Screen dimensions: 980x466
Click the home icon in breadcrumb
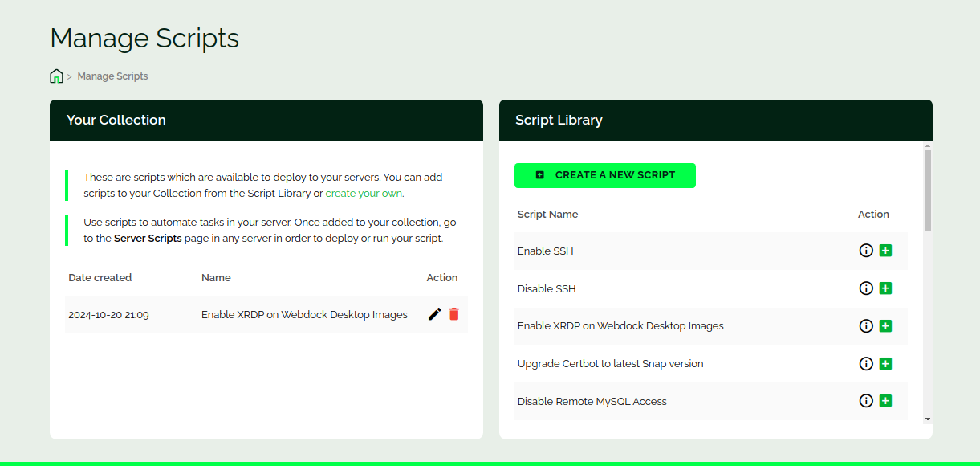56,76
